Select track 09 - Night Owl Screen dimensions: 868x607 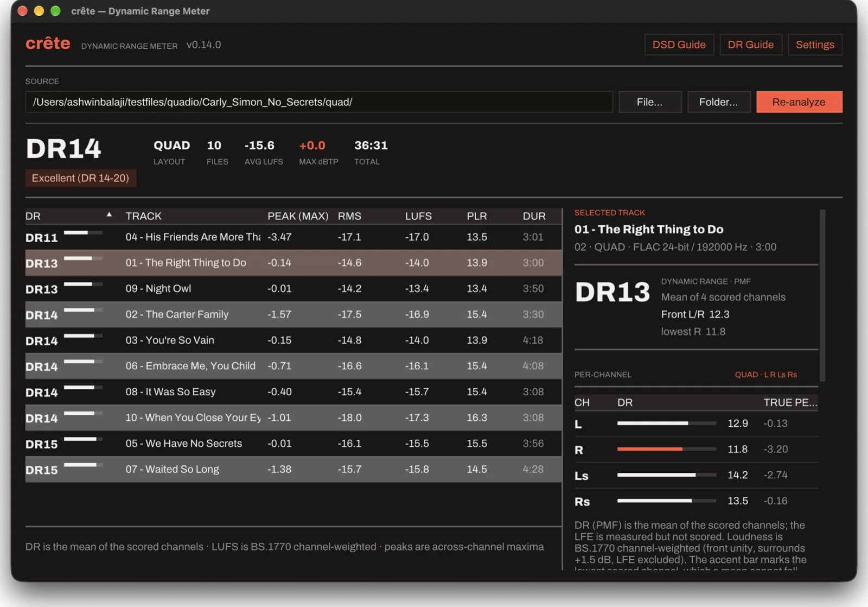[293, 289]
